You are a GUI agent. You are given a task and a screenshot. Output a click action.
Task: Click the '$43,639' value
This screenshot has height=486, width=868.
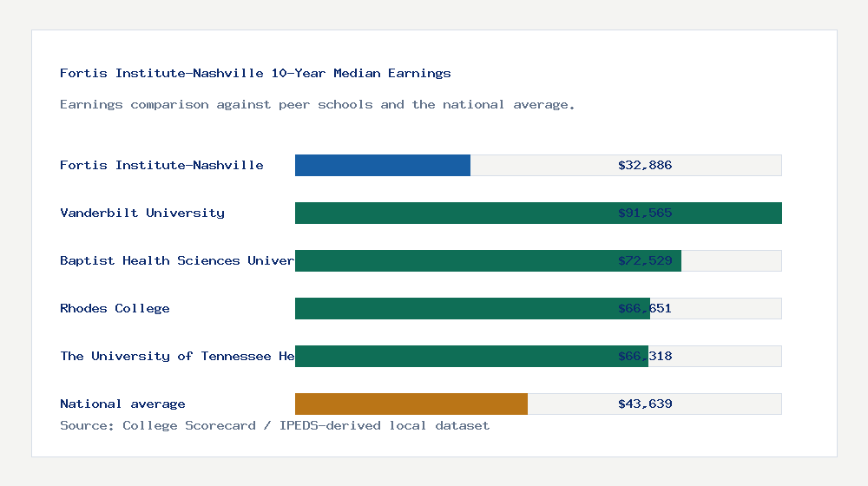click(645, 404)
